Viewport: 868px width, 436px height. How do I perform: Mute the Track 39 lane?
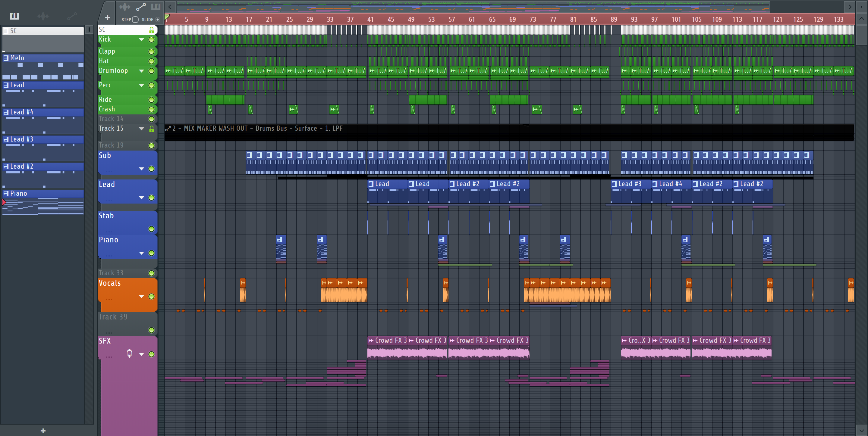tap(152, 330)
